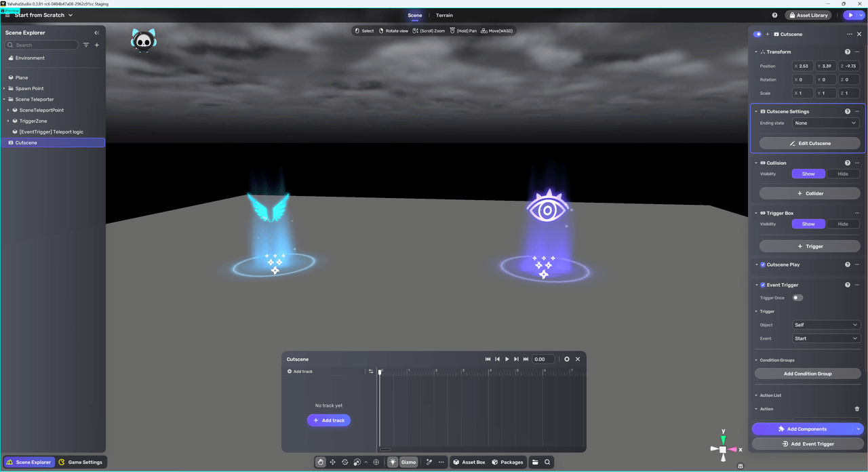Screen dimensions: 868x472
Task: Click the Edit Cutscene button
Action: tap(809, 143)
